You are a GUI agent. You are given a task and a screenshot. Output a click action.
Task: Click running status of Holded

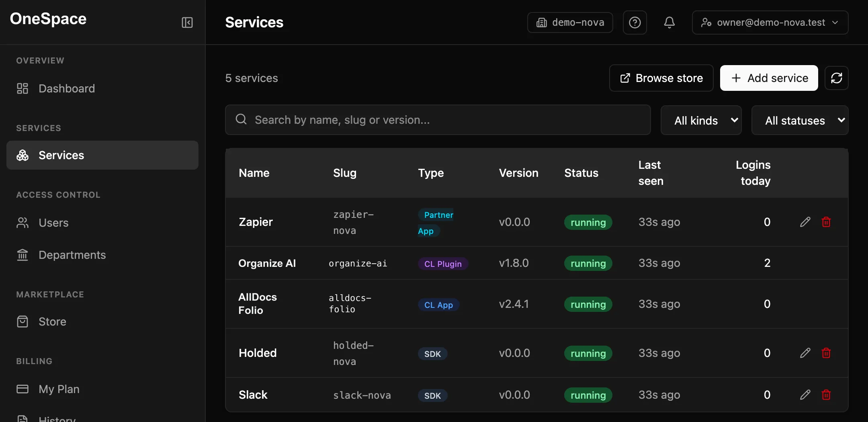[588, 353]
